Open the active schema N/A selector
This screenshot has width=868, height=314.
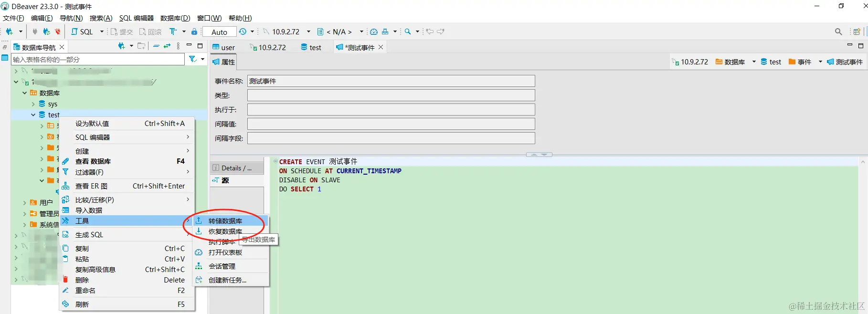[340, 31]
